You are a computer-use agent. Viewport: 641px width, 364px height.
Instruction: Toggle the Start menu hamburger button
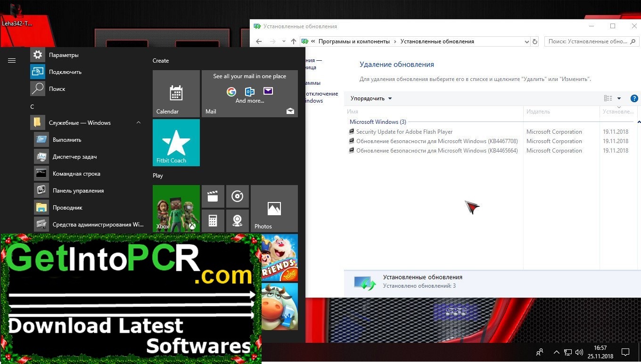[12, 60]
